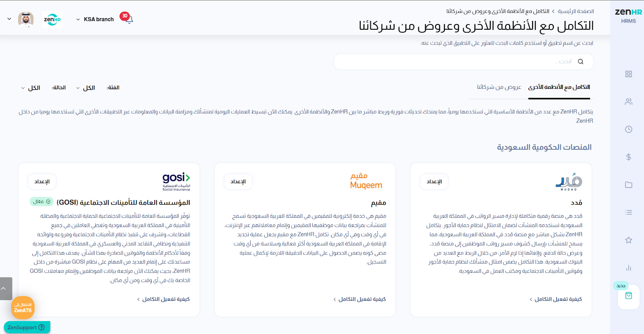Expand the gray collapse arrow tab
The height and width of the screenshot is (334, 644).
6,289
